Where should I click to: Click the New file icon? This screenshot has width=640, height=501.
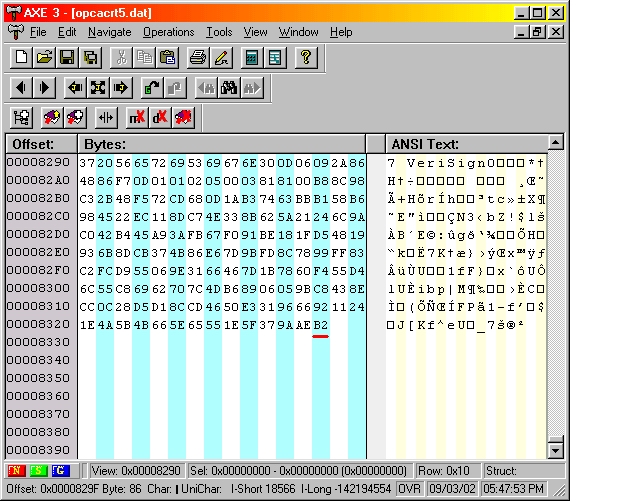tap(23, 58)
